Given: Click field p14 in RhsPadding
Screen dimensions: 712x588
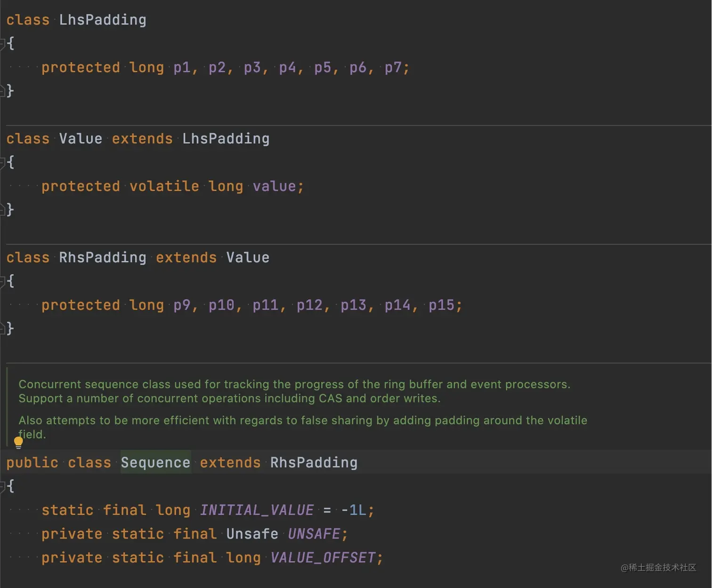Looking at the screenshot, I should [397, 305].
